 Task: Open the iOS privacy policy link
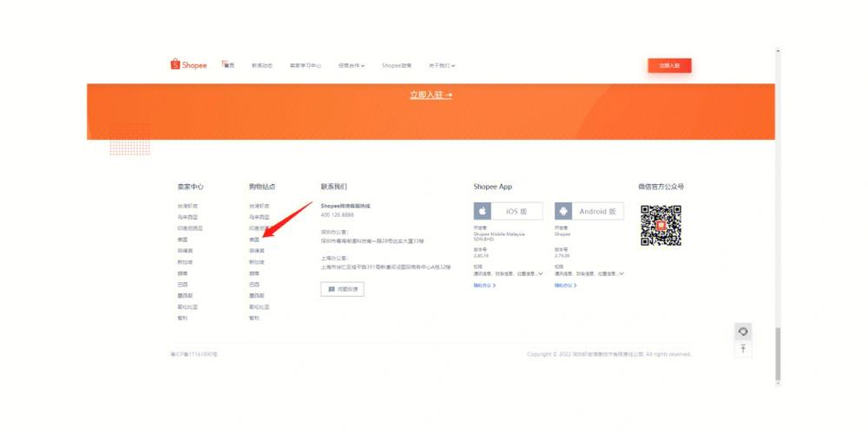click(484, 286)
